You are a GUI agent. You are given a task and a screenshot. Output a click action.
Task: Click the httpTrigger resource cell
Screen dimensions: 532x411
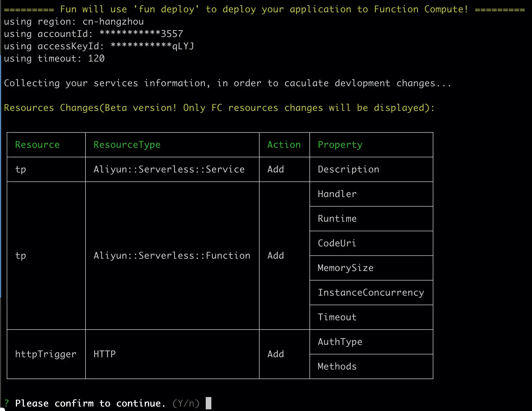tap(46, 354)
